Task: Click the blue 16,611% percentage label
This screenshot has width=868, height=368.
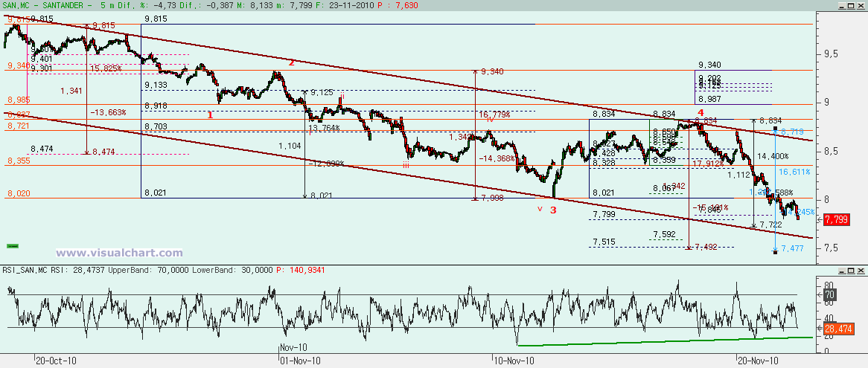Action: (x=796, y=172)
